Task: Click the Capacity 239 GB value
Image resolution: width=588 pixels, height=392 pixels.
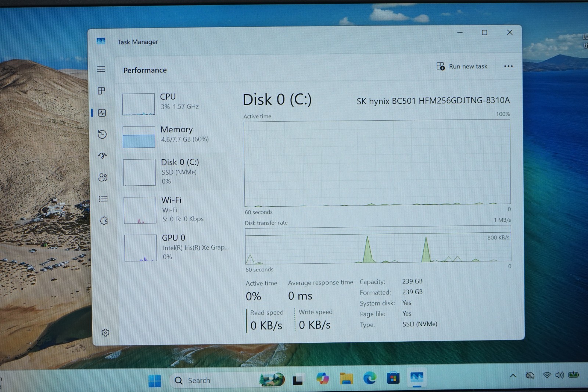Action: pos(412,281)
